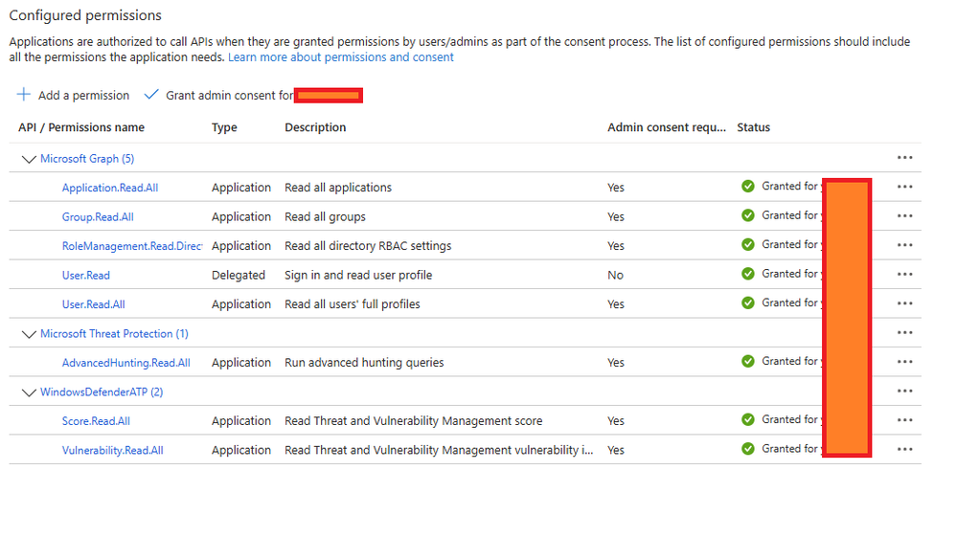Click the Status column header
Screen dimensions: 957x560
point(753,127)
